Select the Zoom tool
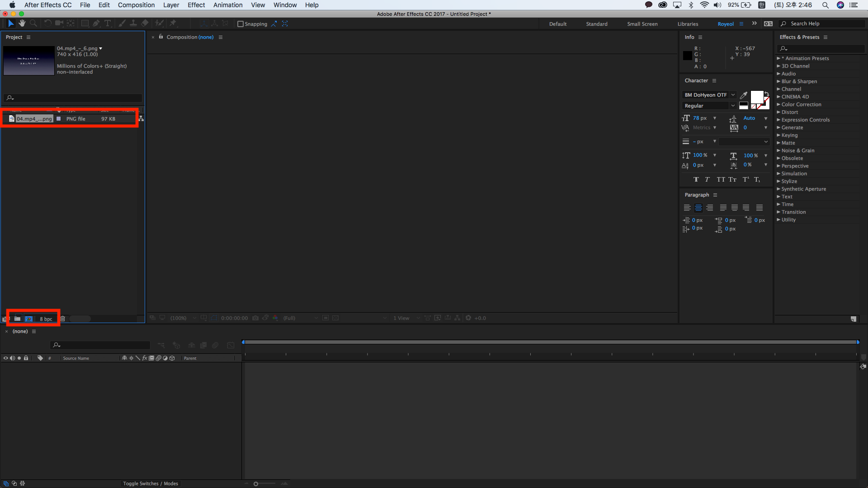Viewport: 868px width, 488px height. coord(33,23)
